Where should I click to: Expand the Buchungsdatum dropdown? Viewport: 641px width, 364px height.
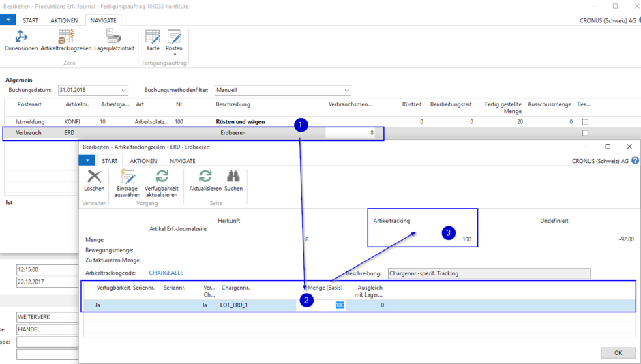tap(123, 90)
